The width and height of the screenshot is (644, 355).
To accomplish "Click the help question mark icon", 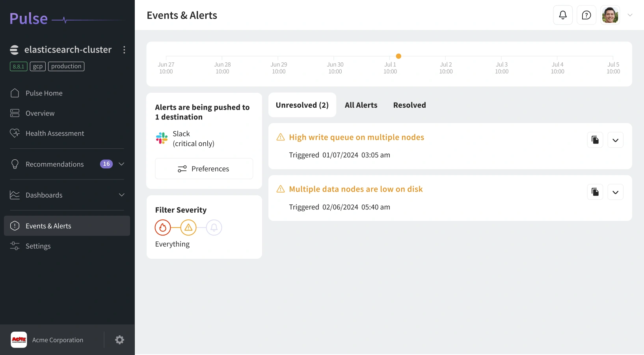I will point(586,15).
